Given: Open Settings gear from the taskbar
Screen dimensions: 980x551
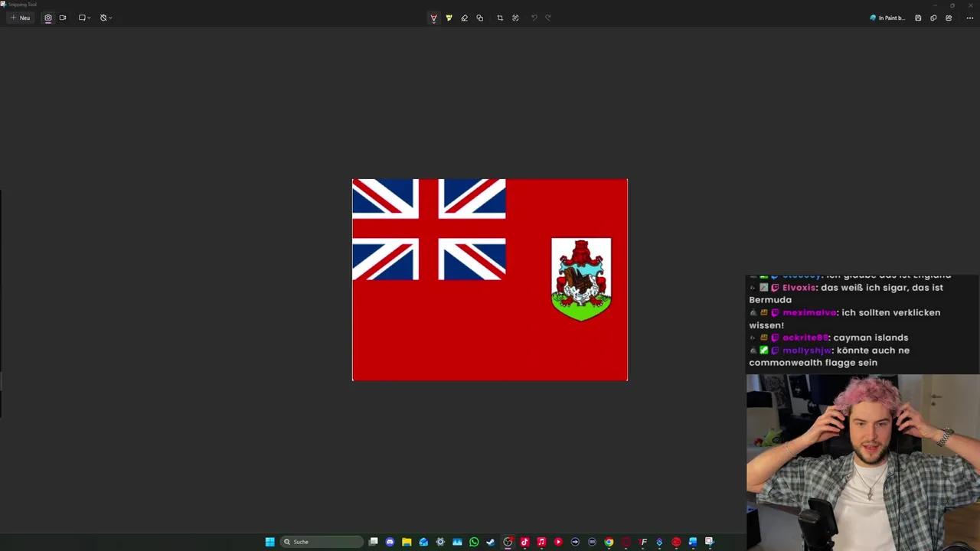Looking at the screenshot, I should 440,542.
